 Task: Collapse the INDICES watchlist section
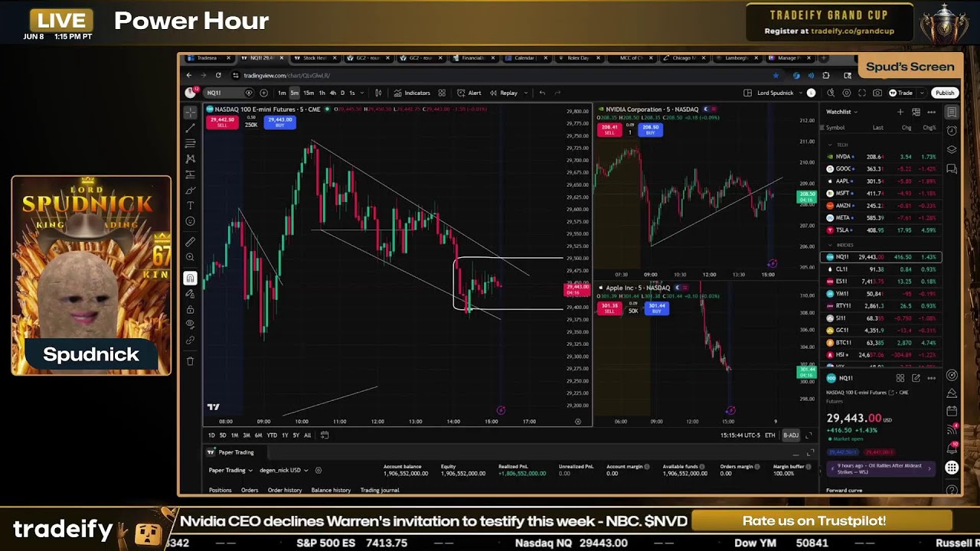coord(830,246)
